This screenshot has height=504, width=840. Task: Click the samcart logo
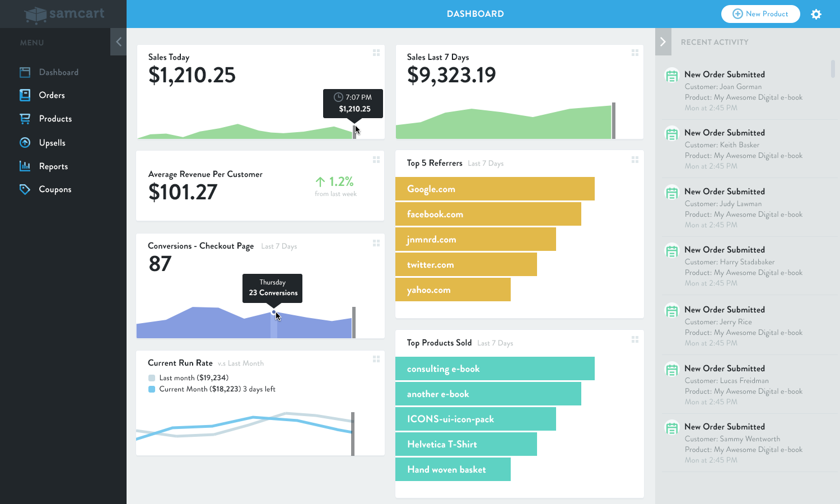pyautogui.click(x=64, y=14)
